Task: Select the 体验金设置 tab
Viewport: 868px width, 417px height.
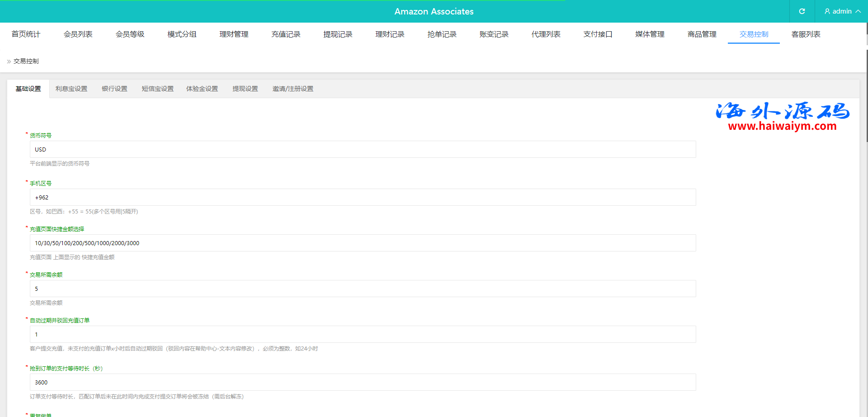Action: (x=202, y=89)
